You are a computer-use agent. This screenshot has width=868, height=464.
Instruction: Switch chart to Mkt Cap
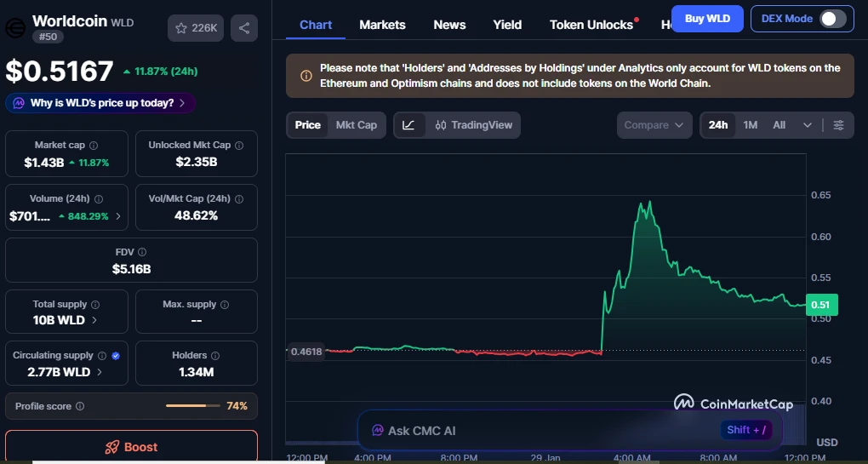(357, 125)
